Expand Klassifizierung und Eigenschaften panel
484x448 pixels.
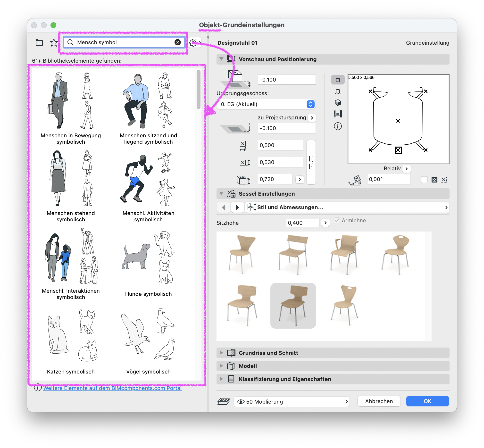221,379
